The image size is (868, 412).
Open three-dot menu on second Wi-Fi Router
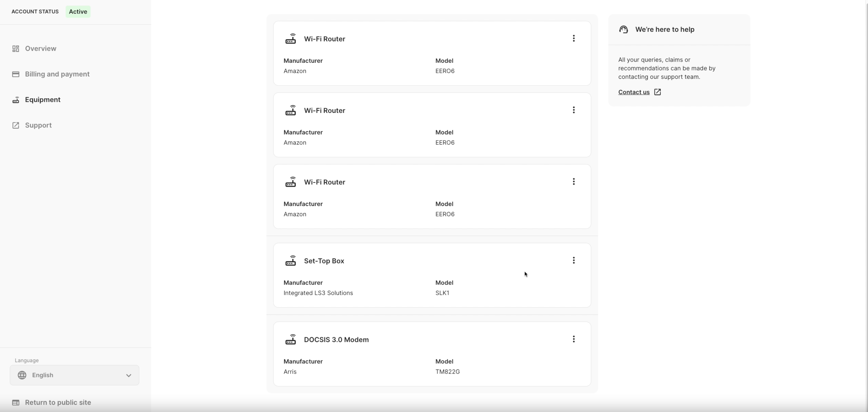(574, 110)
